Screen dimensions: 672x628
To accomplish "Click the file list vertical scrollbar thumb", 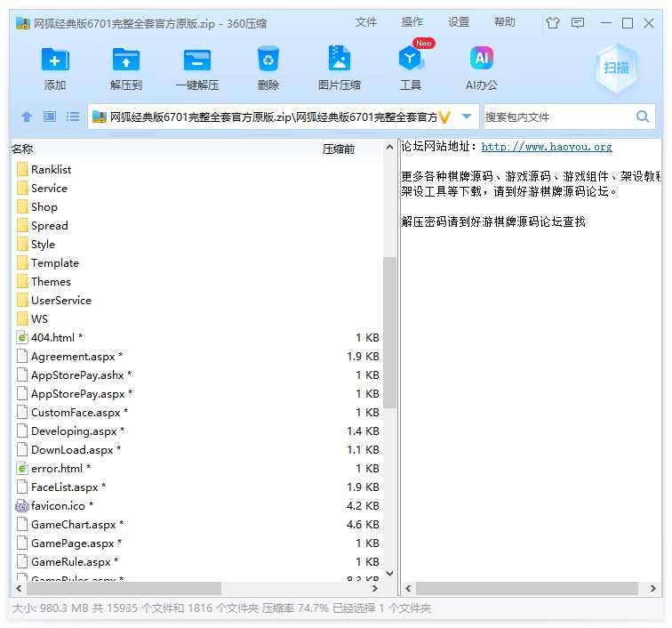I will click(389, 333).
